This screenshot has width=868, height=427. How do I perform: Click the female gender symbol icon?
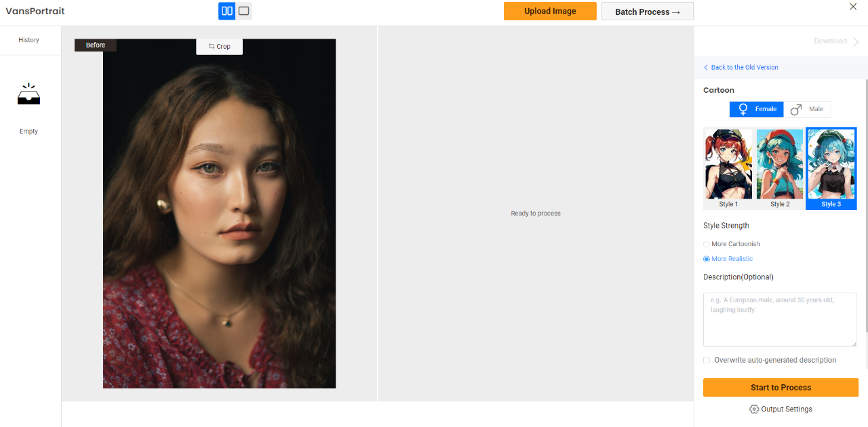[743, 109]
